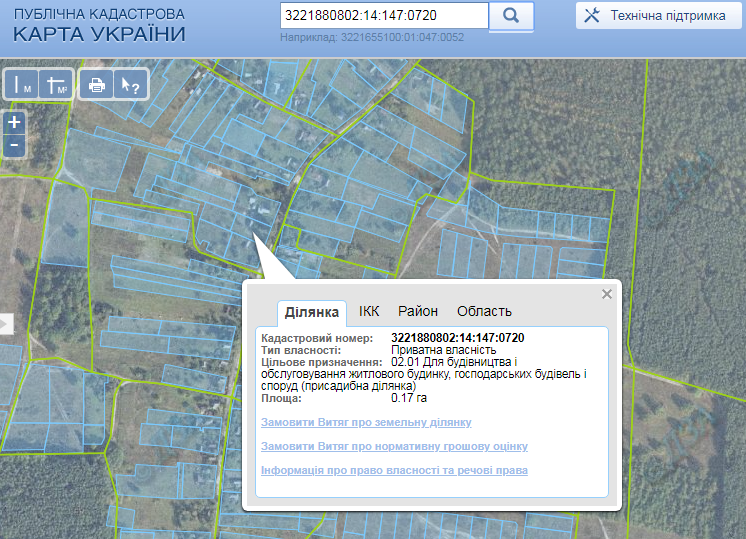This screenshot has width=746, height=539.
Task: Order normative monetary valuation extract link
Action: [394, 446]
